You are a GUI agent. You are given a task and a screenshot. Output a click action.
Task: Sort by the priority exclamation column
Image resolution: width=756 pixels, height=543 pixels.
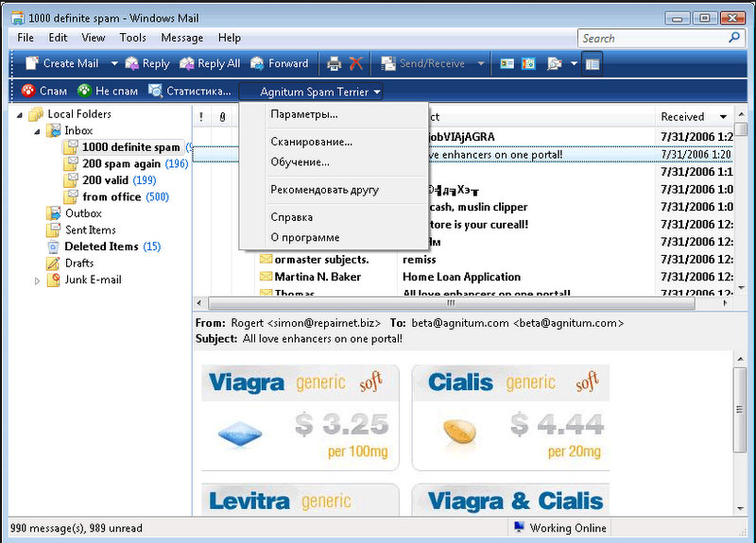tap(201, 116)
